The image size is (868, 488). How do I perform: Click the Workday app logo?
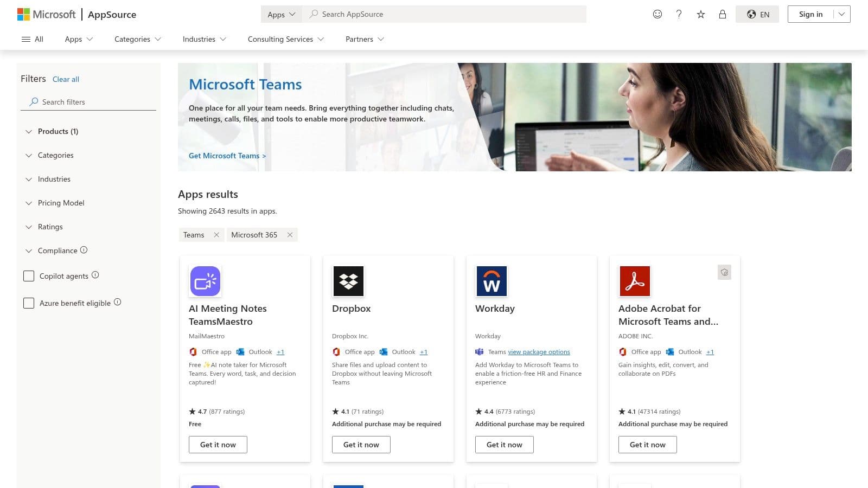492,281
